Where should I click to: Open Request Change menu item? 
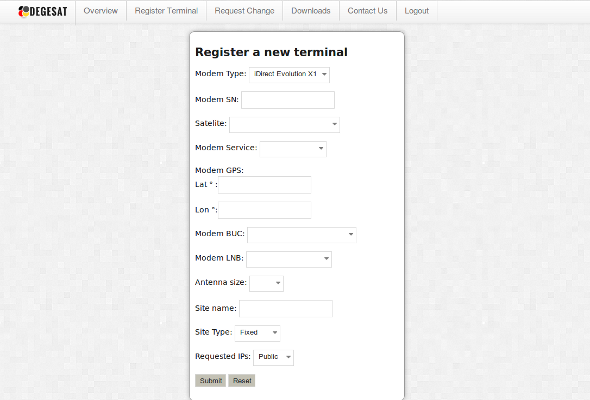(244, 11)
